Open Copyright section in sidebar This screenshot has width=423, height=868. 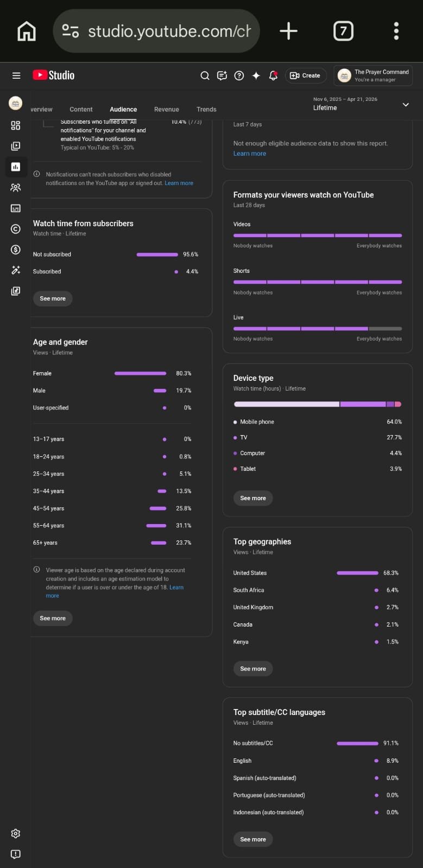16,229
